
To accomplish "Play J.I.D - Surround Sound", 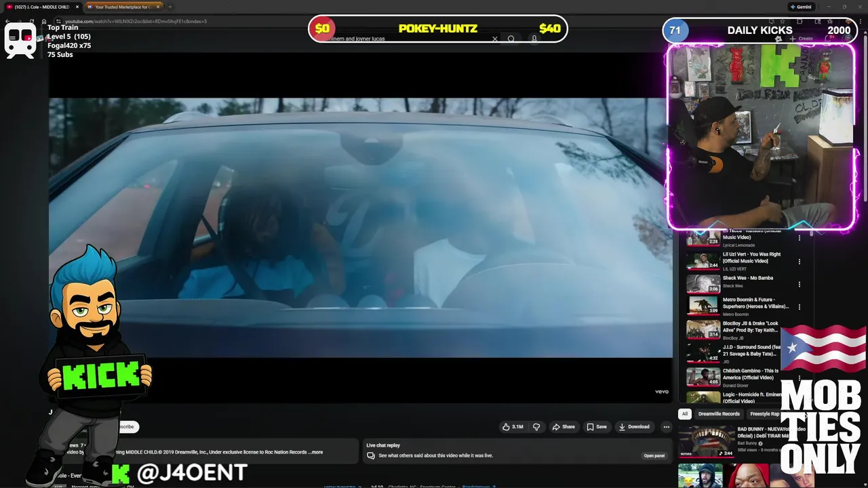I will click(751, 350).
